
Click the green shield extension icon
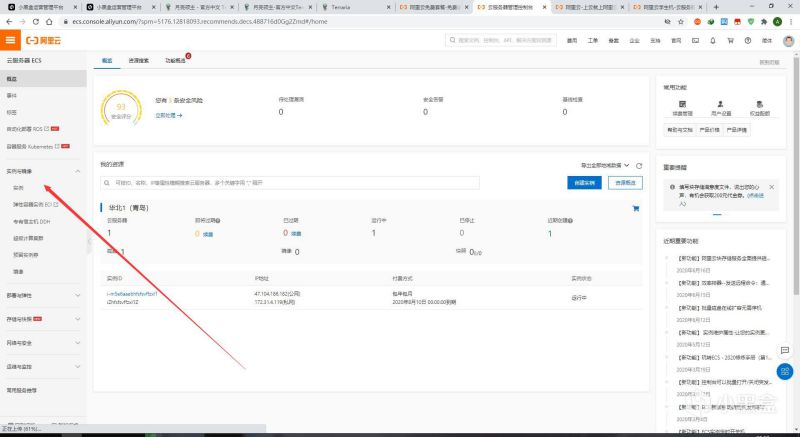pos(751,22)
